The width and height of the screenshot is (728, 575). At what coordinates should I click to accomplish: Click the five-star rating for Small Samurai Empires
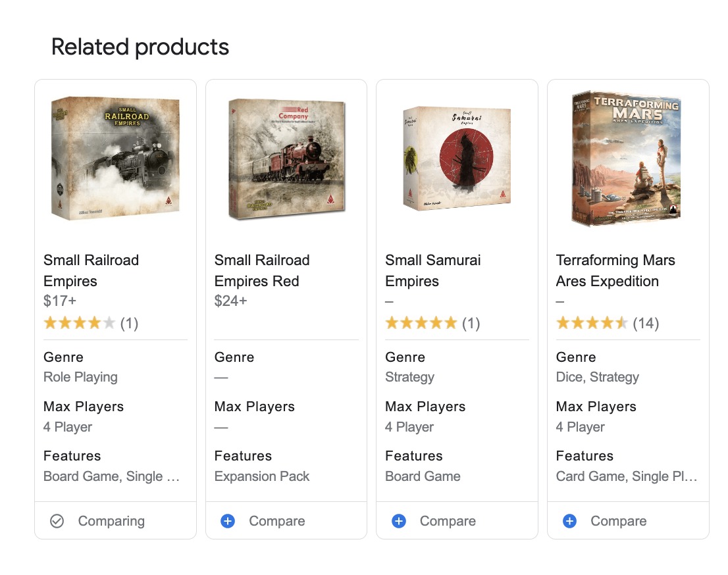421,322
